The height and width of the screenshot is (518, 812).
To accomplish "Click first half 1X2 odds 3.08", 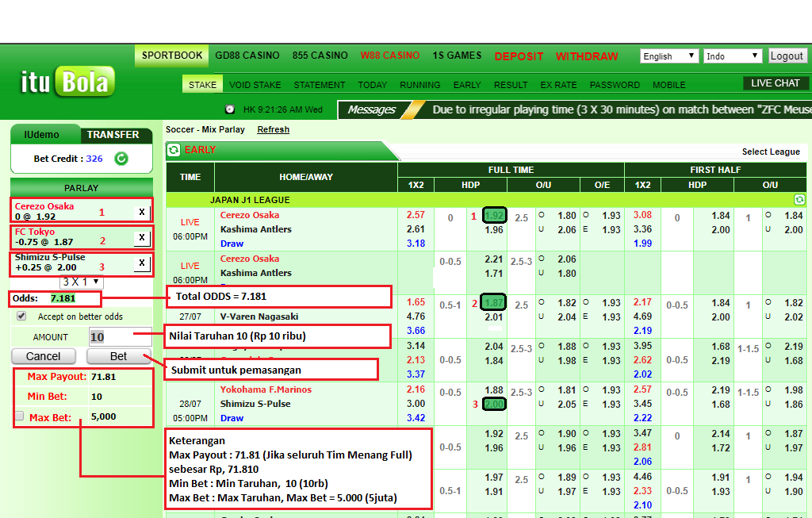I will (x=642, y=215).
